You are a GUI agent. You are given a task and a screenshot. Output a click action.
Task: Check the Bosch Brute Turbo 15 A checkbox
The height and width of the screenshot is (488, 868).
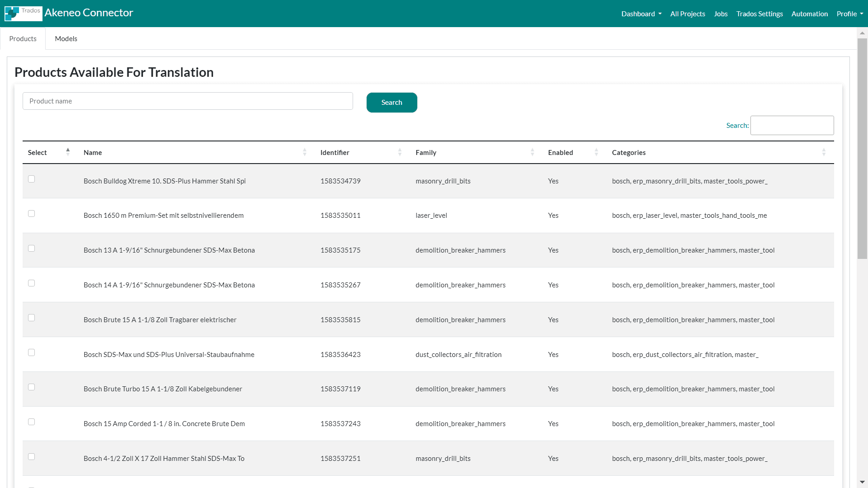pos(31,387)
